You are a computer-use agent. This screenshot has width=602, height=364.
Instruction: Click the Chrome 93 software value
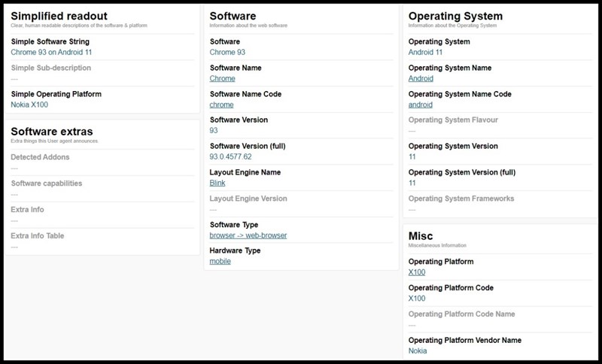[x=227, y=52]
